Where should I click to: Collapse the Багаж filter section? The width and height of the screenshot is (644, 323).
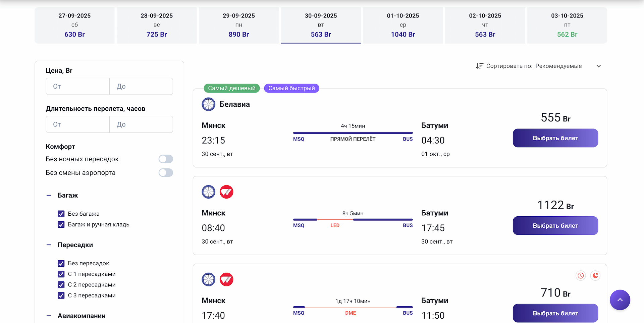(49, 195)
